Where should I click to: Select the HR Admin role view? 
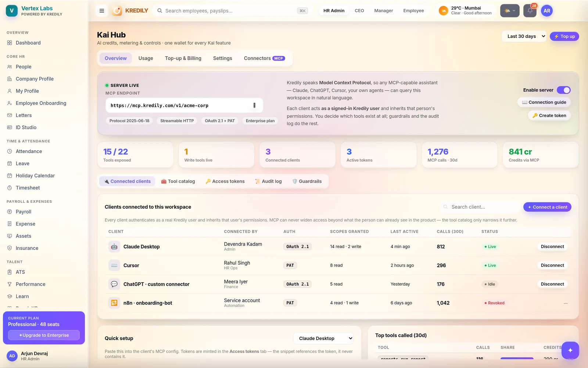coord(334,11)
